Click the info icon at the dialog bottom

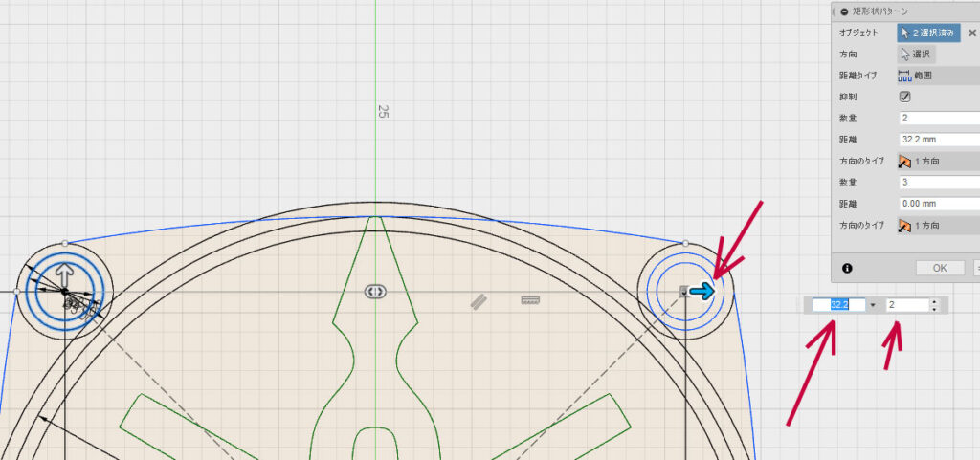847,268
